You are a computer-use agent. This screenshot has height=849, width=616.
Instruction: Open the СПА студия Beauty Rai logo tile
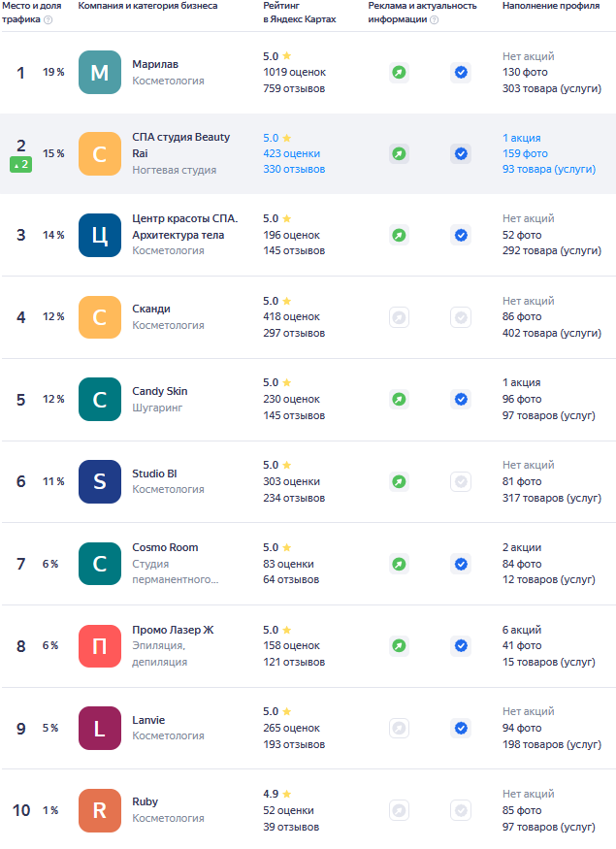100,153
